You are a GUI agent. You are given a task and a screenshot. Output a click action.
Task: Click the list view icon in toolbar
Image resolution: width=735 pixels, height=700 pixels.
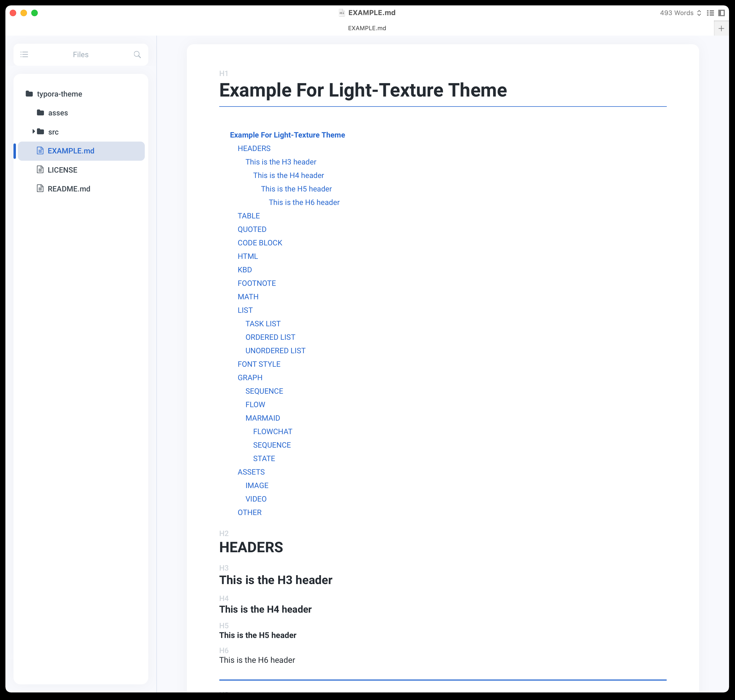pos(711,12)
